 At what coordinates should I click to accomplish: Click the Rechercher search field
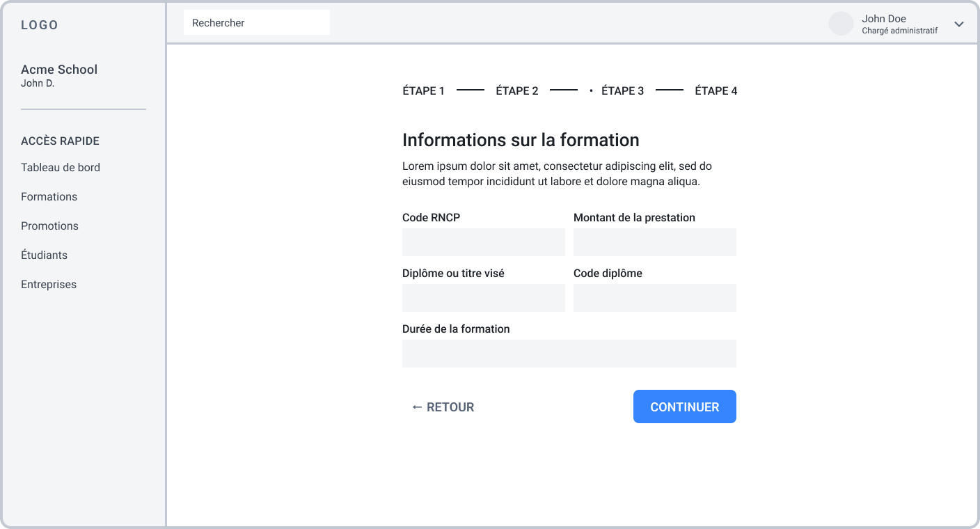256,22
